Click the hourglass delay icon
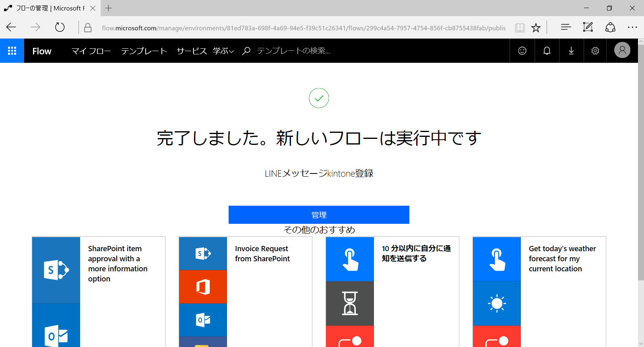This screenshot has height=347, width=644. tap(350, 304)
